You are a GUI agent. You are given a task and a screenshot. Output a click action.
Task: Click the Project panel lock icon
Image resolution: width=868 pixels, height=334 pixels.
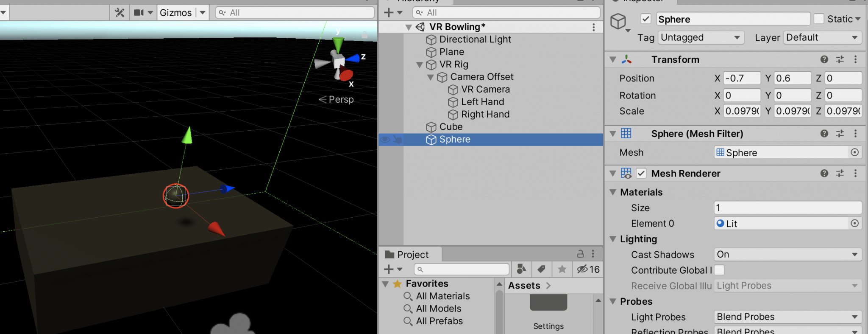coord(580,254)
